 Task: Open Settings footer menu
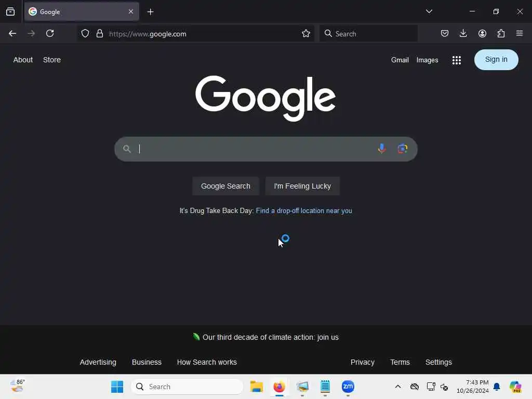coord(438,362)
